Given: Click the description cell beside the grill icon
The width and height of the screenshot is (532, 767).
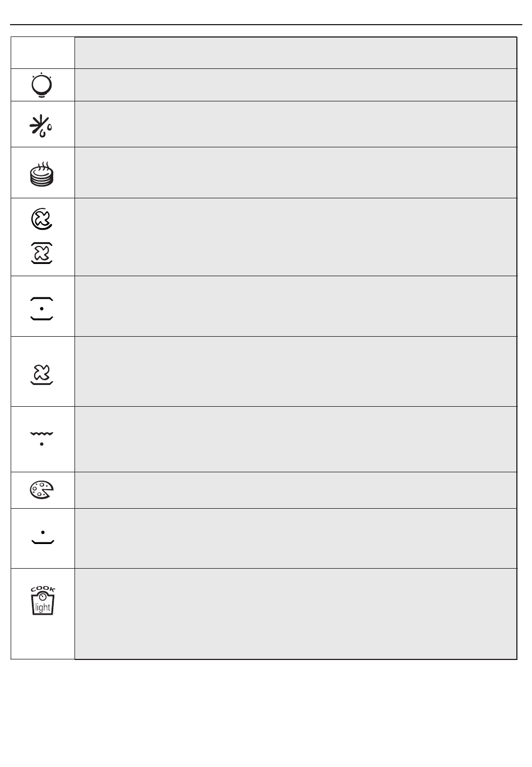Looking at the screenshot, I should pos(295,439).
